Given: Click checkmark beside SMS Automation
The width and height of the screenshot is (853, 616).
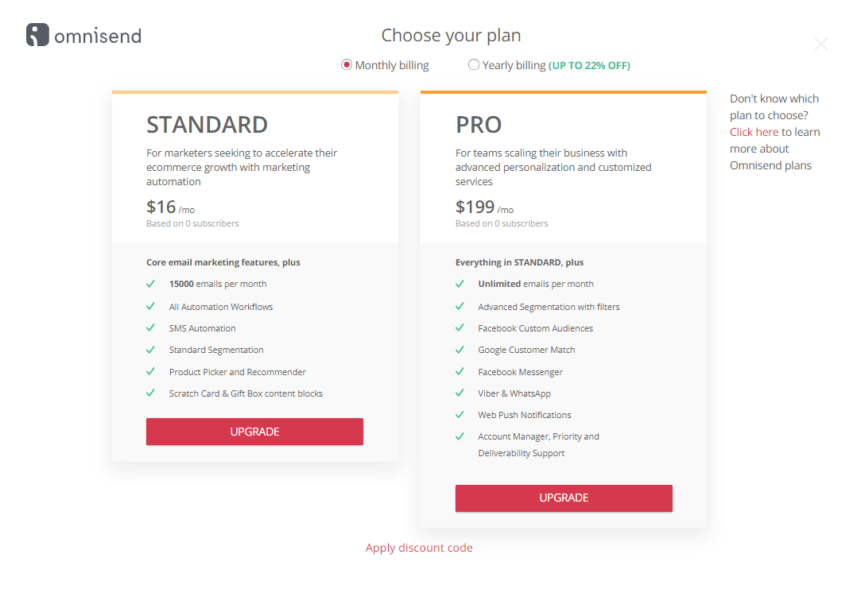Looking at the screenshot, I should [x=151, y=327].
